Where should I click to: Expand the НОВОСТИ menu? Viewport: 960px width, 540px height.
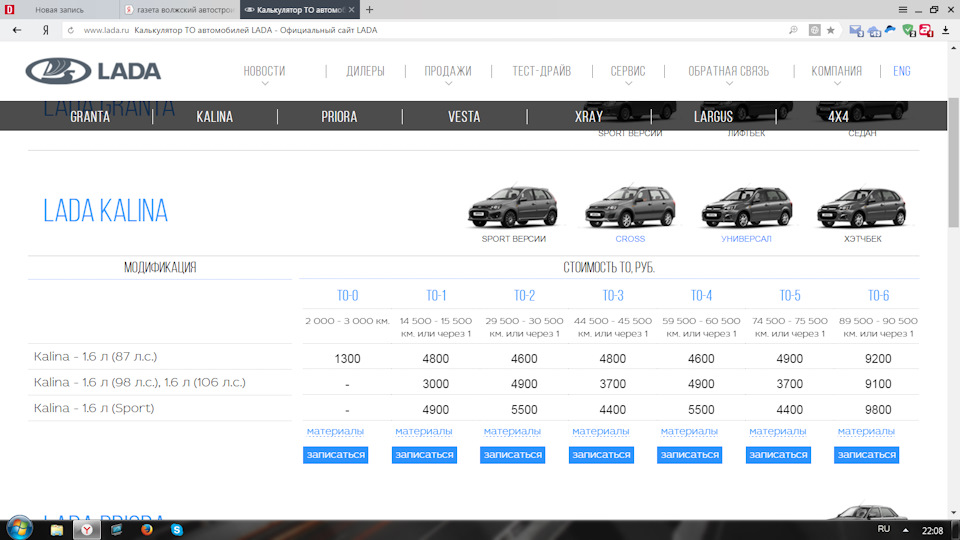[264, 72]
